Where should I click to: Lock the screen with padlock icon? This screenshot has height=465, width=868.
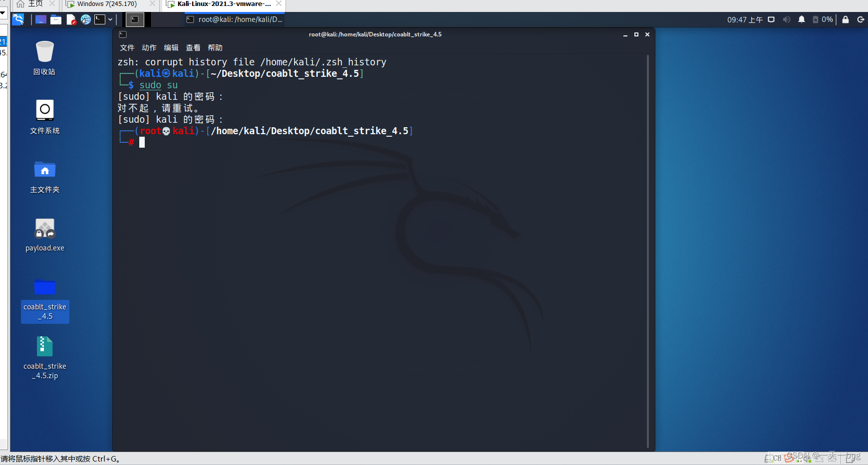coord(846,19)
